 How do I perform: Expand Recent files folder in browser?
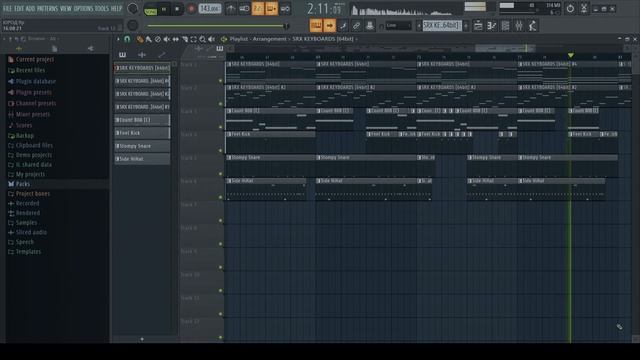point(27,70)
